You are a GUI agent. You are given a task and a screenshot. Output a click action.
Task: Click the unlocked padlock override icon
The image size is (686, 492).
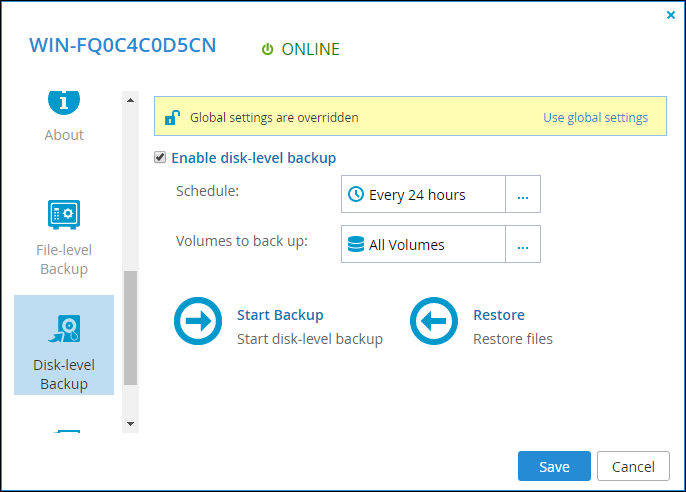172,118
